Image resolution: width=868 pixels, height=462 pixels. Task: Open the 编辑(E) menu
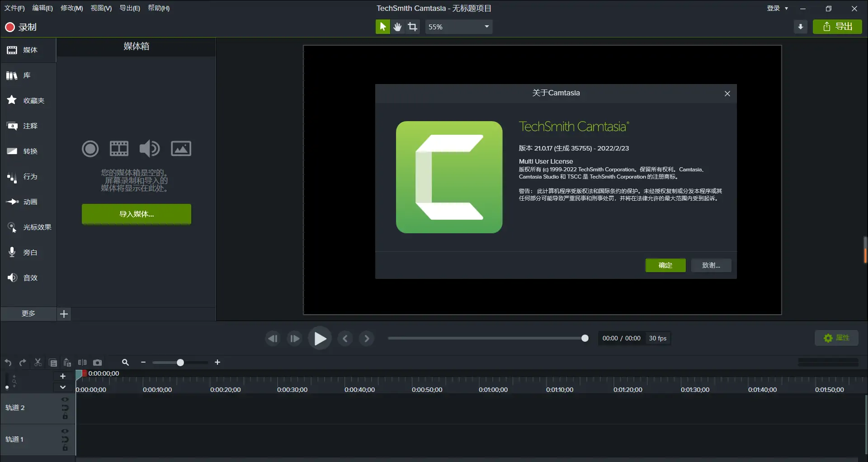(x=42, y=8)
